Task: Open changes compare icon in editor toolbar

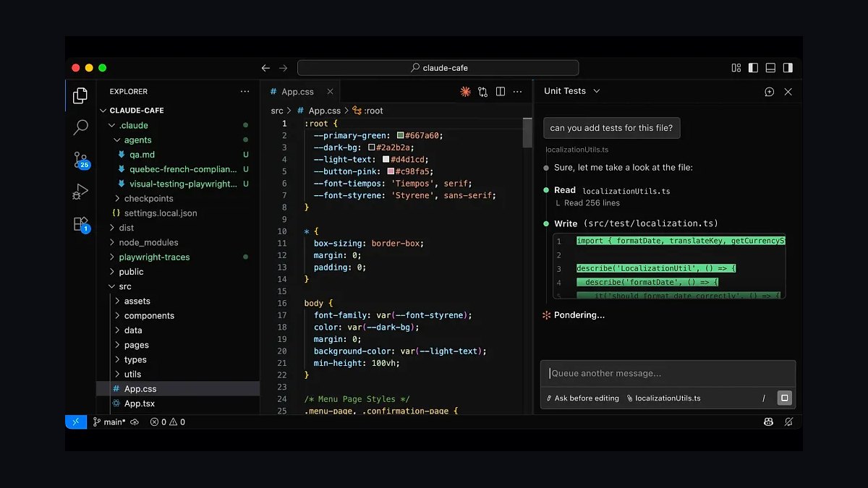Action: 482,92
